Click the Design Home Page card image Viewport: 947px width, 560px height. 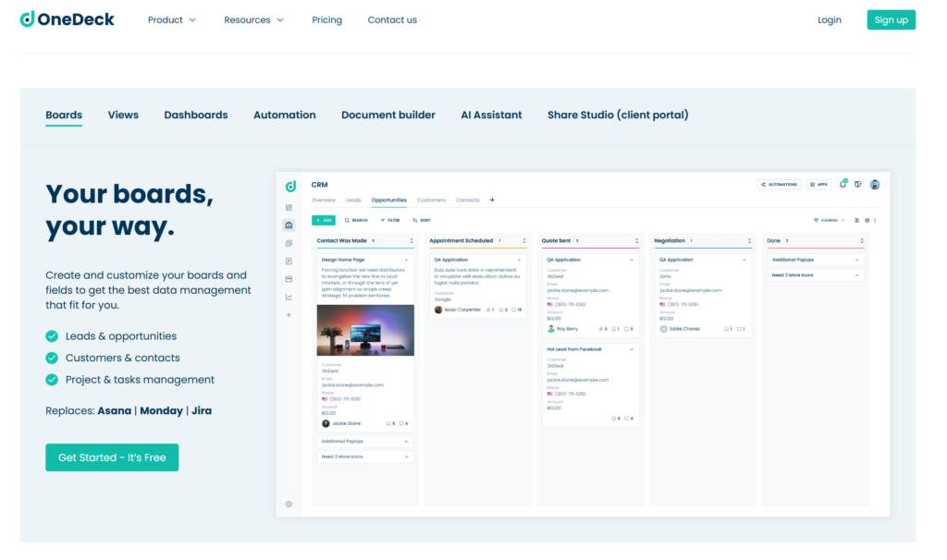click(365, 331)
